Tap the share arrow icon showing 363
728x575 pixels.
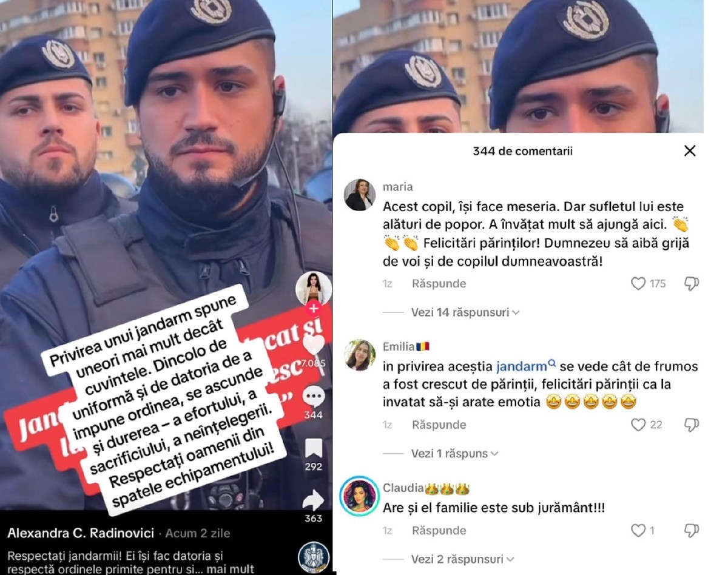pos(314,500)
